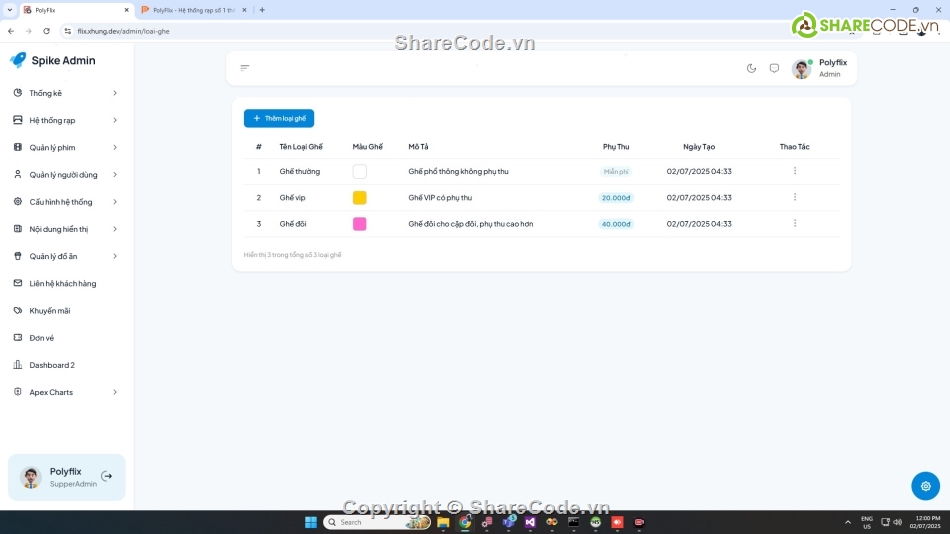This screenshot has width=950, height=534.
Task: Open the Polyflix Admin profile avatar in header
Action: point(802,68)
